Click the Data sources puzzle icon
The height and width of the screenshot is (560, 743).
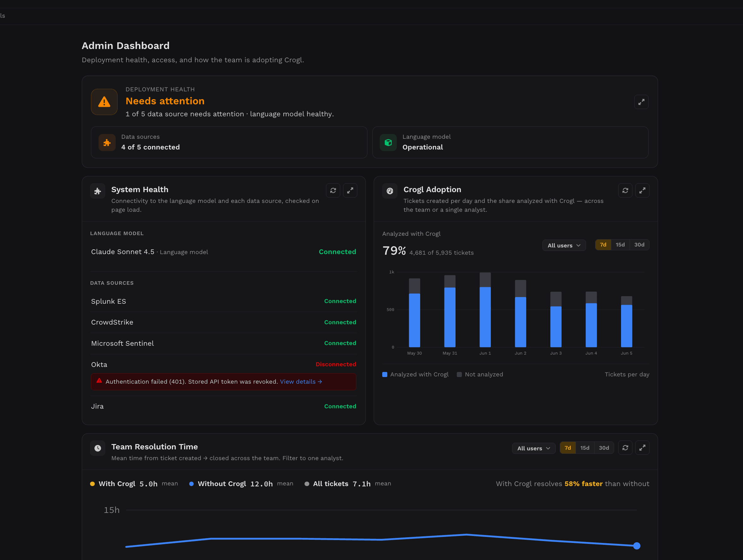[x=107, y=143]
